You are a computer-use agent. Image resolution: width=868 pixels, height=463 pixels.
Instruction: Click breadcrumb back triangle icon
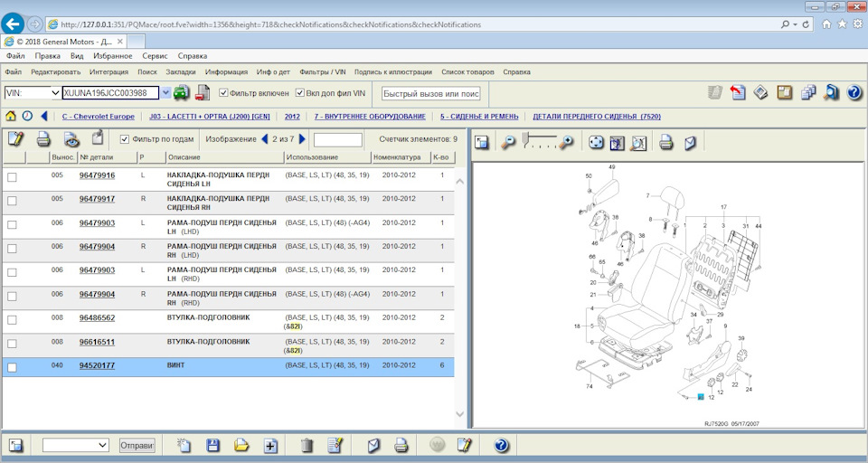(x=43, y=116)
